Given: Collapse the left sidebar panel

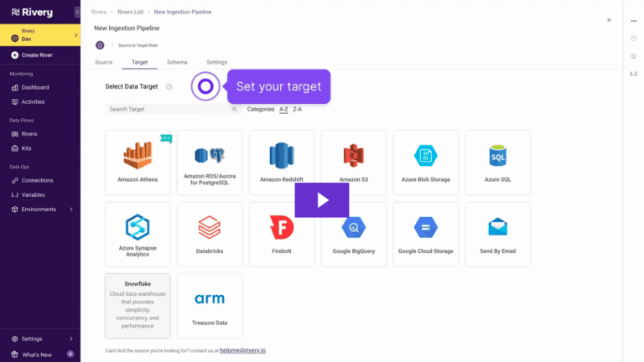Looking at the screenshot, I should pyautogui.click(x=77, y=13).
